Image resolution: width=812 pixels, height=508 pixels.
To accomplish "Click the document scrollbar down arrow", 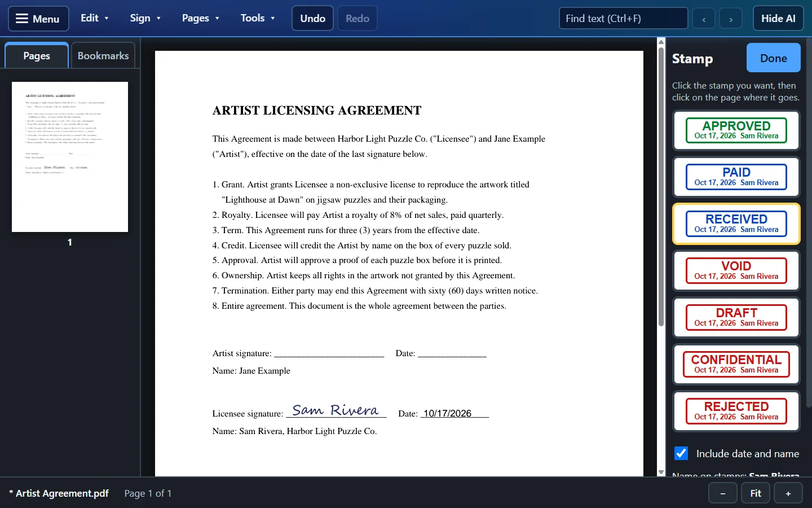I will click(x=661, y=472).
